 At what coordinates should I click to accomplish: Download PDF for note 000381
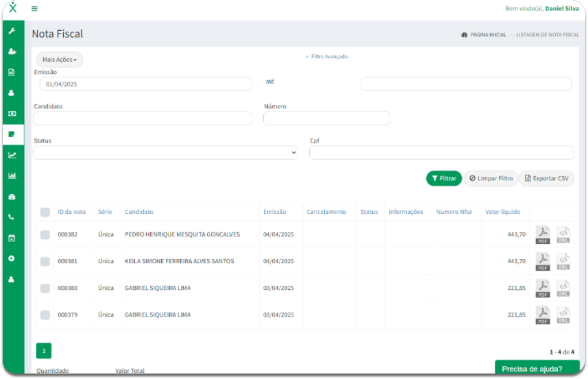[543, 262]
